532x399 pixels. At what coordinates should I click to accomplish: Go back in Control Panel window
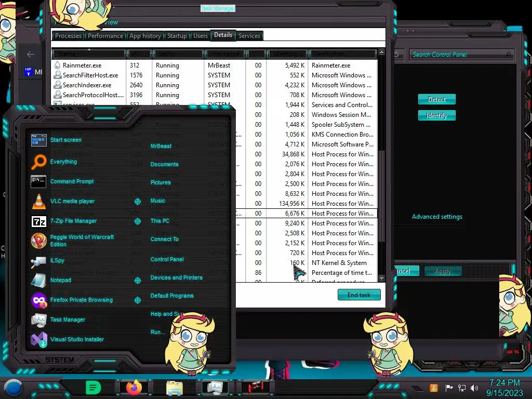[31, 54]
